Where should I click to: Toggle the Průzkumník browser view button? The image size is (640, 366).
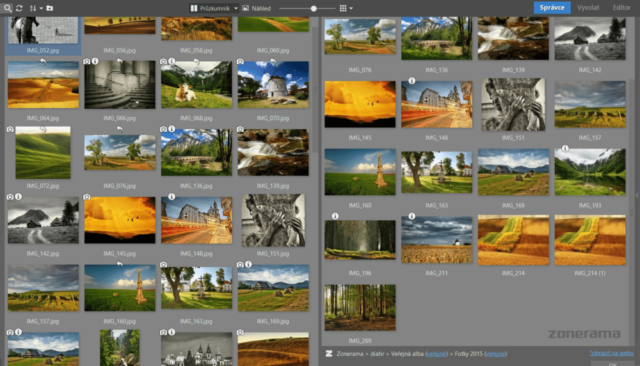(211, 8)
